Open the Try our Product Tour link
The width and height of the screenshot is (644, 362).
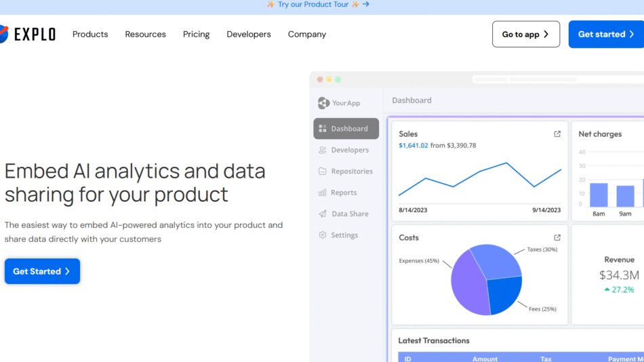tap(318, 5)
